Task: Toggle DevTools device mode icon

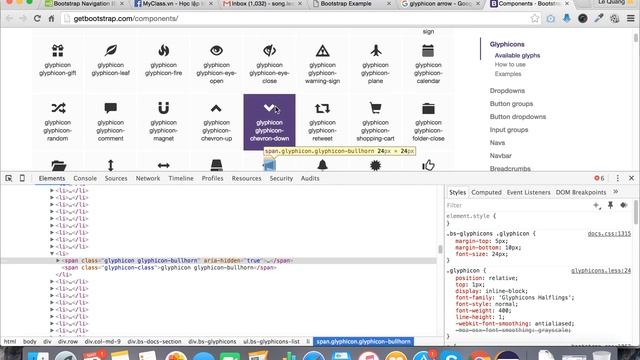Action: point(22,178)
